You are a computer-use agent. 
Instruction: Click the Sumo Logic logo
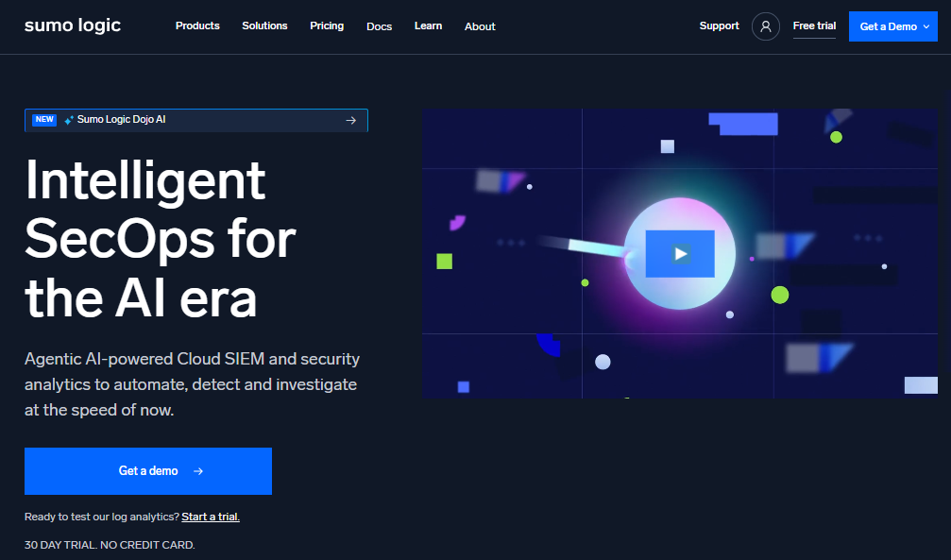[x=73, y=25]
